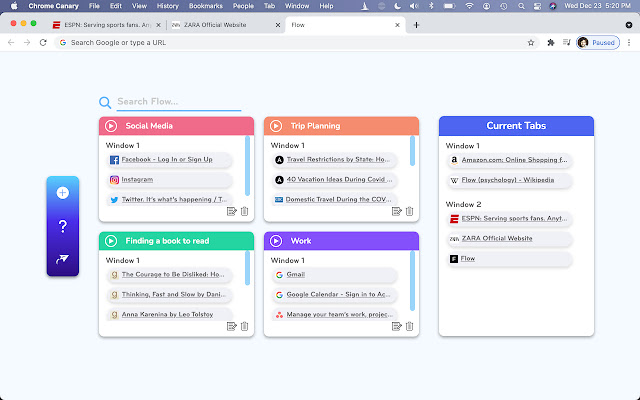The width and height of the screenshot is (640, 400).
Task: Open the Chrome extensions puzzle icon
Action: point(551,42)
